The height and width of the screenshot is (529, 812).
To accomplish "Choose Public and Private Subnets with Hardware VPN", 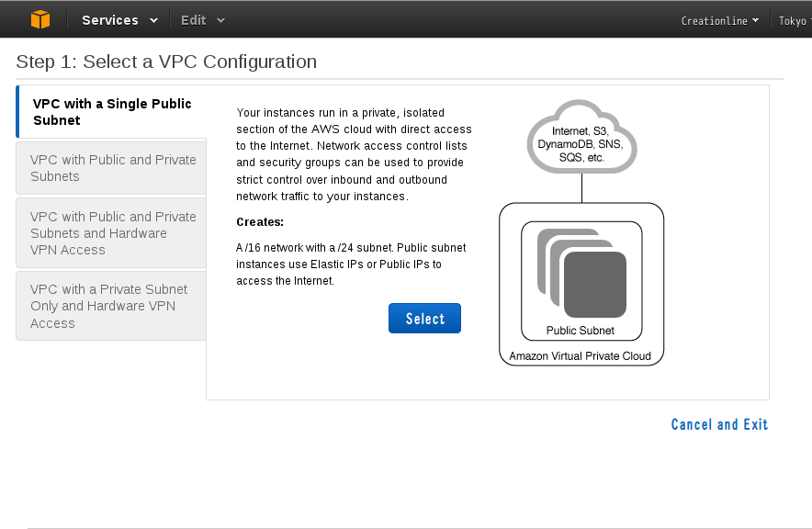I will (111, 233).
